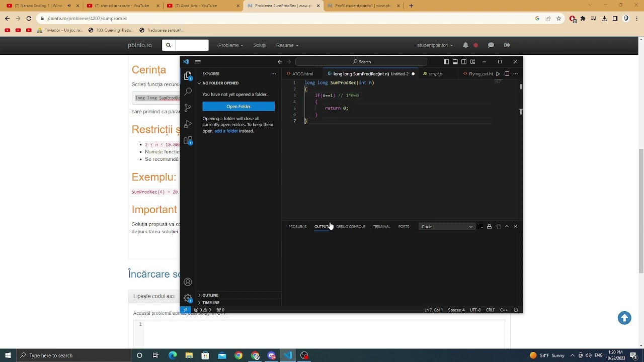Click the pbinfo search magnifier button
Viewport: 644px width, 362px height.
click(169, 45)
